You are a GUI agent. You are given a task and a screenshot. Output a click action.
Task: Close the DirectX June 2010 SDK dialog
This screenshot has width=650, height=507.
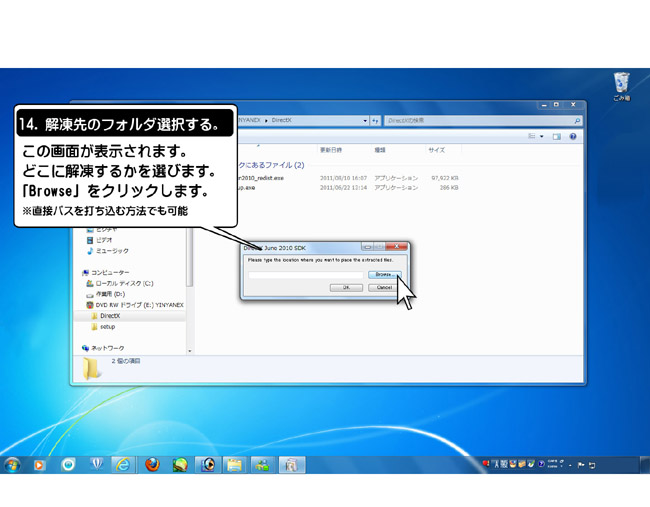396,247
